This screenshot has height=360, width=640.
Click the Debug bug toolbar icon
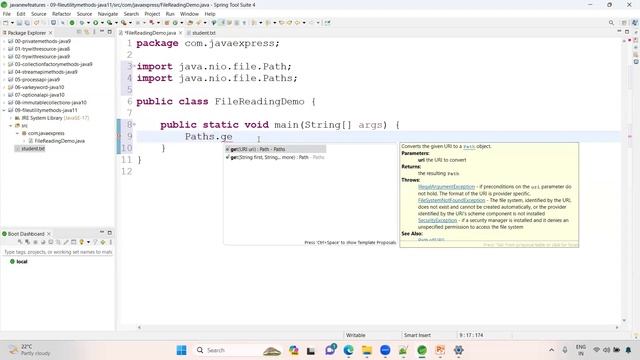82,23
